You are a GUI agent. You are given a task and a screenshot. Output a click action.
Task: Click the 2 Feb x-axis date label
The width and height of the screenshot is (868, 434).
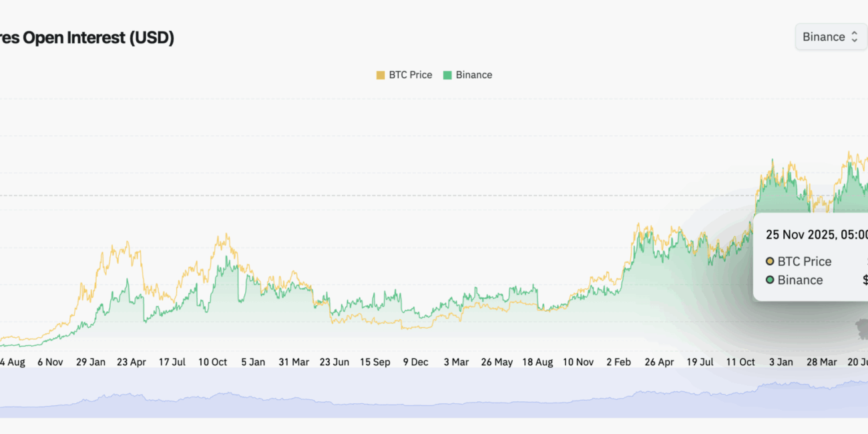[618, 362]
